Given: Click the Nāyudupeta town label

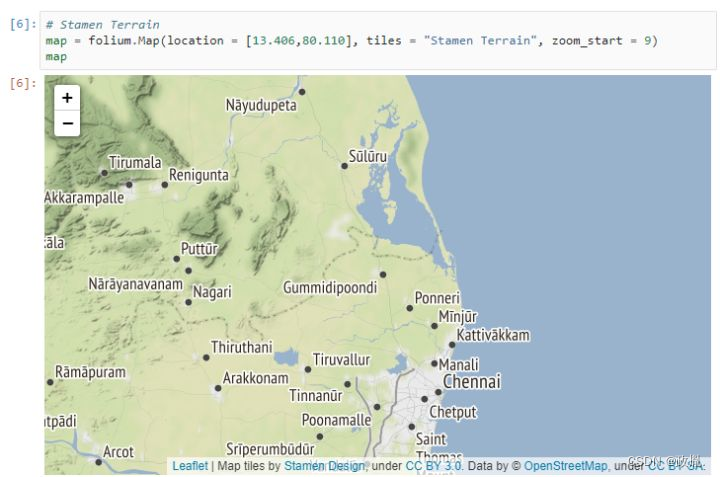Looking at the screenshot, I should [x=261, y=105].
